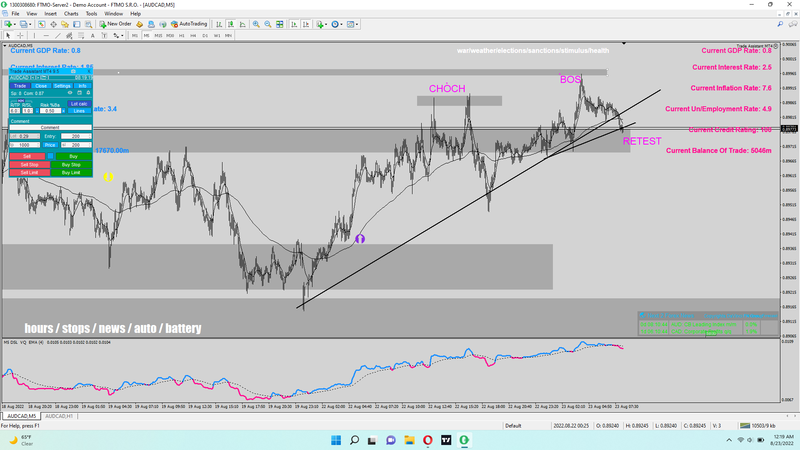Screen dimensions: 800x450
Task: Select the standard cursor tool
Action: (x=8, y=35)
